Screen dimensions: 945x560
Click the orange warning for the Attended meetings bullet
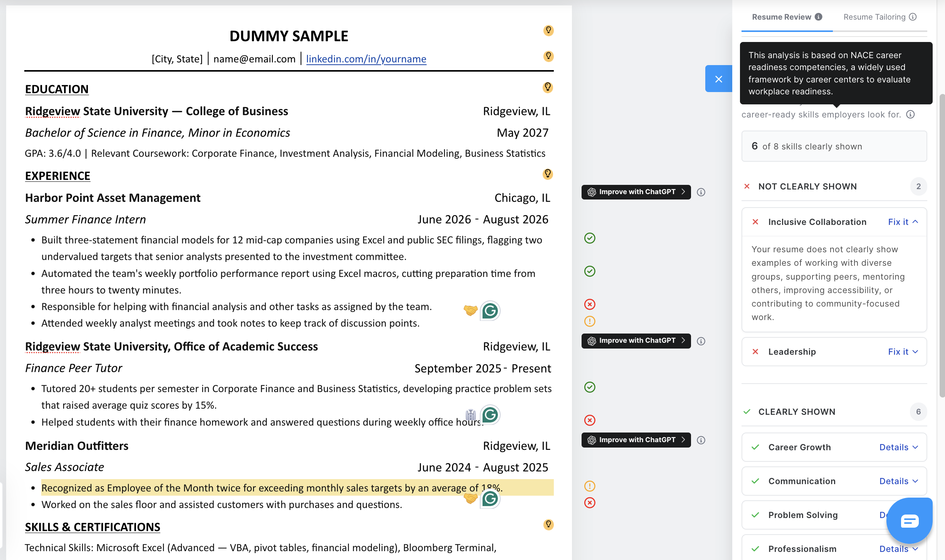pyautogui.click(x=590, y=321)
